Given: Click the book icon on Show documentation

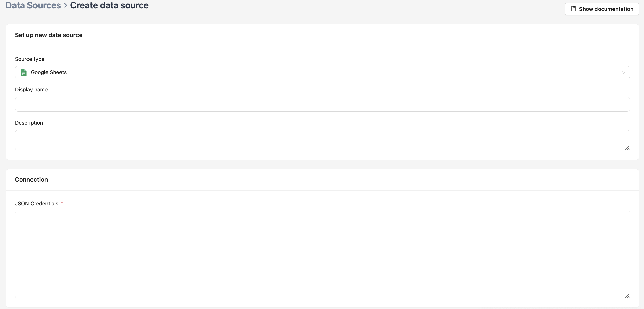Looking at the screenshot, I should 574,8.
